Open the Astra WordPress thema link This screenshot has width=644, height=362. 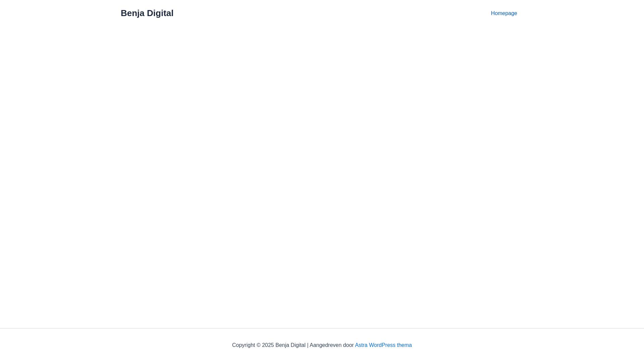click(x=383, y=345)
